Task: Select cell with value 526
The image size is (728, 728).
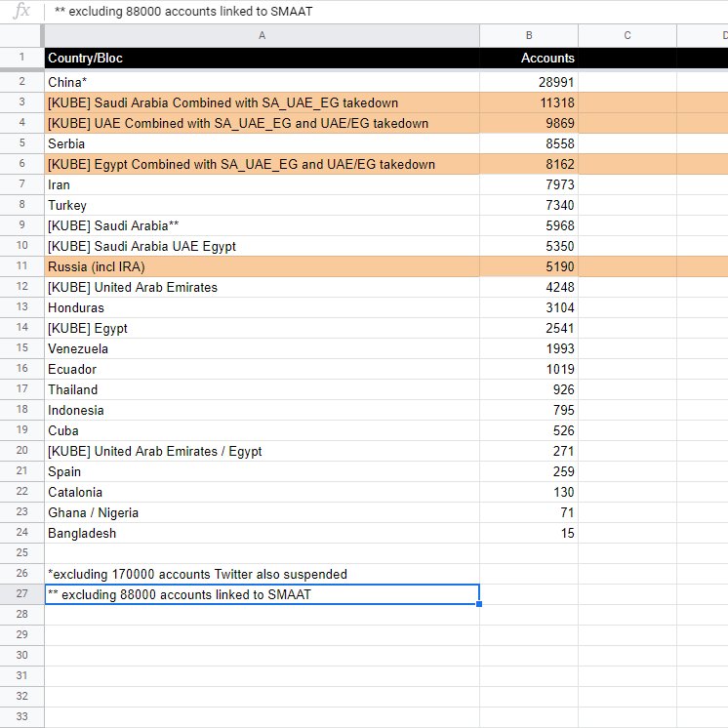Action: coord(529,430)
